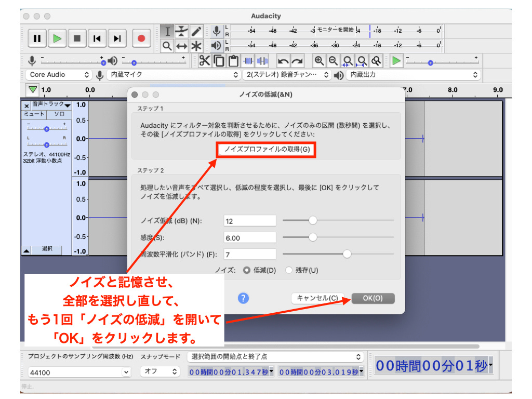Cut selection with the scissors icon
This screenshot has height=399, width=532.
pos(205,61)
